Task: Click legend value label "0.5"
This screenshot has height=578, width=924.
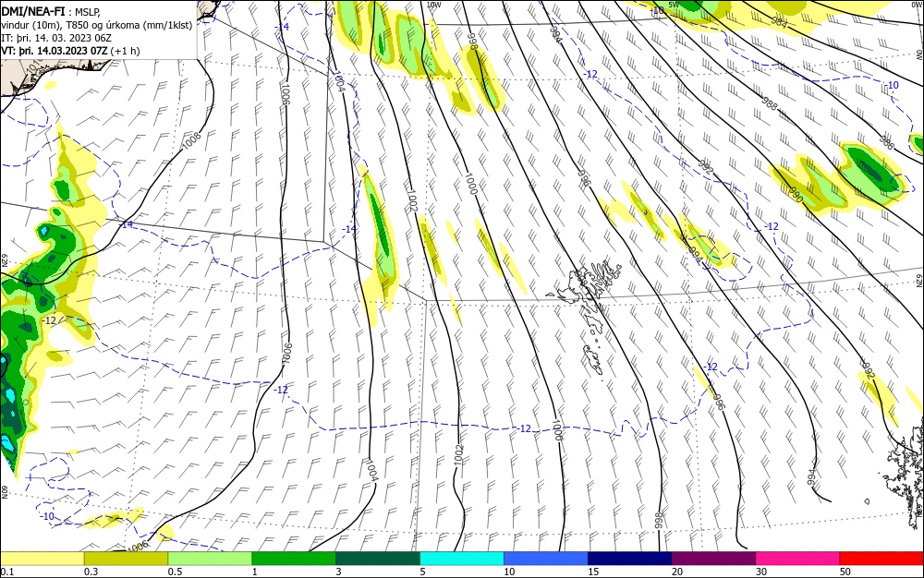Action: click(x=175, y=572)
